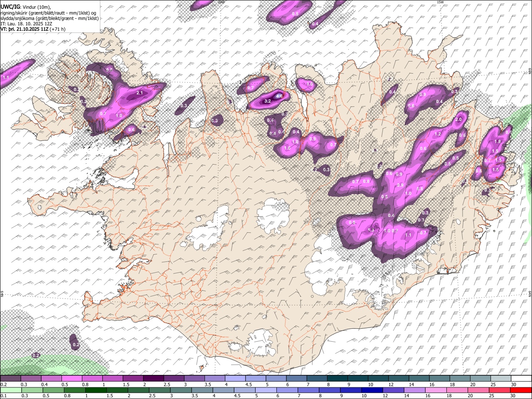The image size is (532, 399).
Task: Click the bright magenta swatch labeled 0.5
Action: point(71,379)
